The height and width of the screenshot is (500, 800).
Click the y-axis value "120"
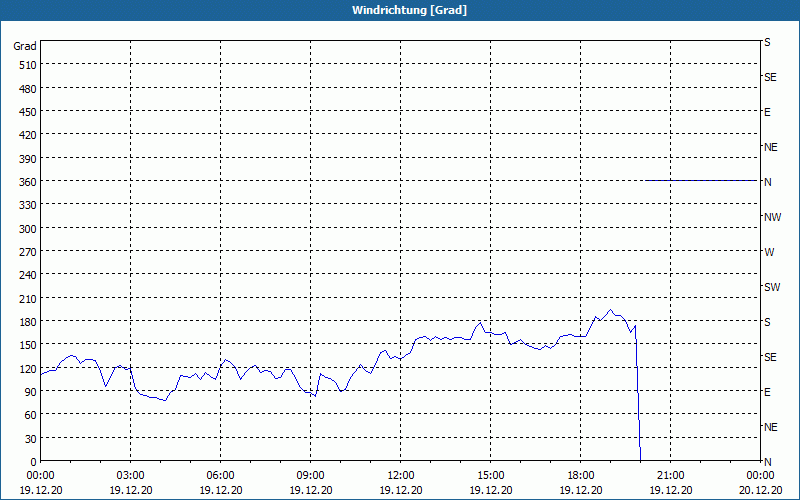[x=28, y=369]
